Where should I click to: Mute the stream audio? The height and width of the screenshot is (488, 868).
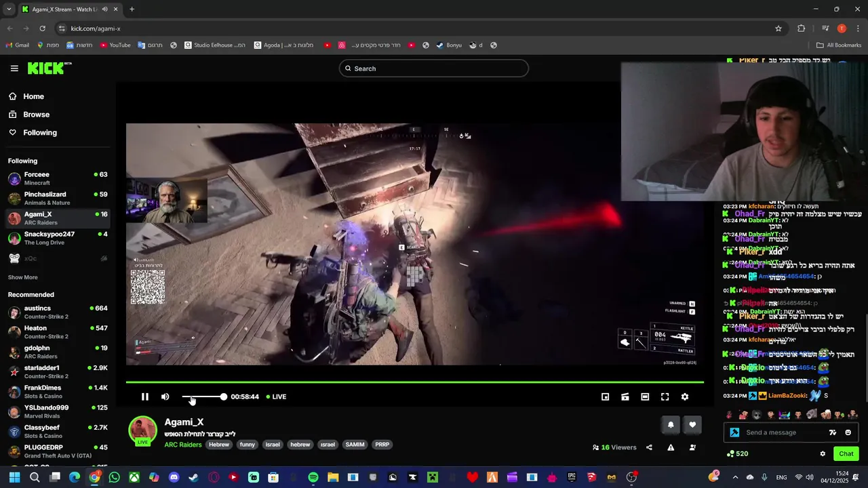(165, 396)
